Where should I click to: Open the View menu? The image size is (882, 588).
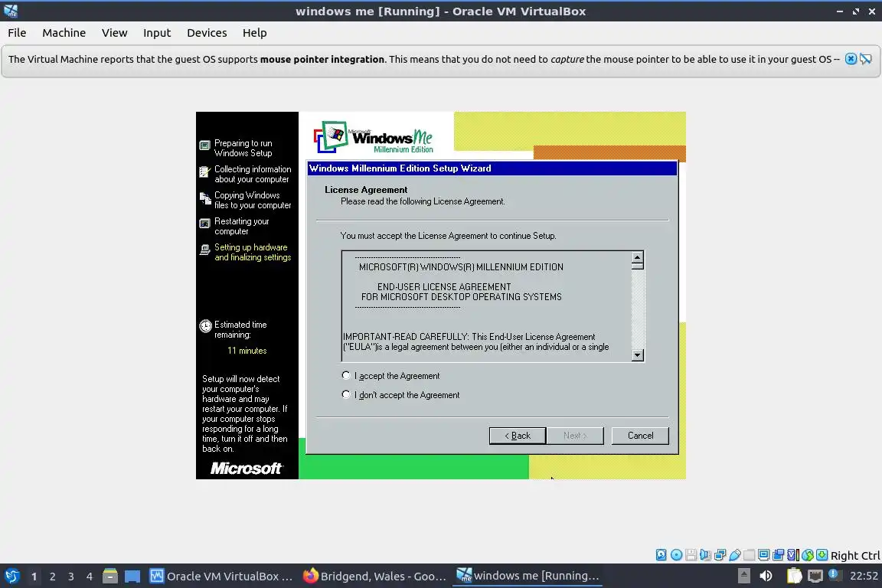coord(114,33)
